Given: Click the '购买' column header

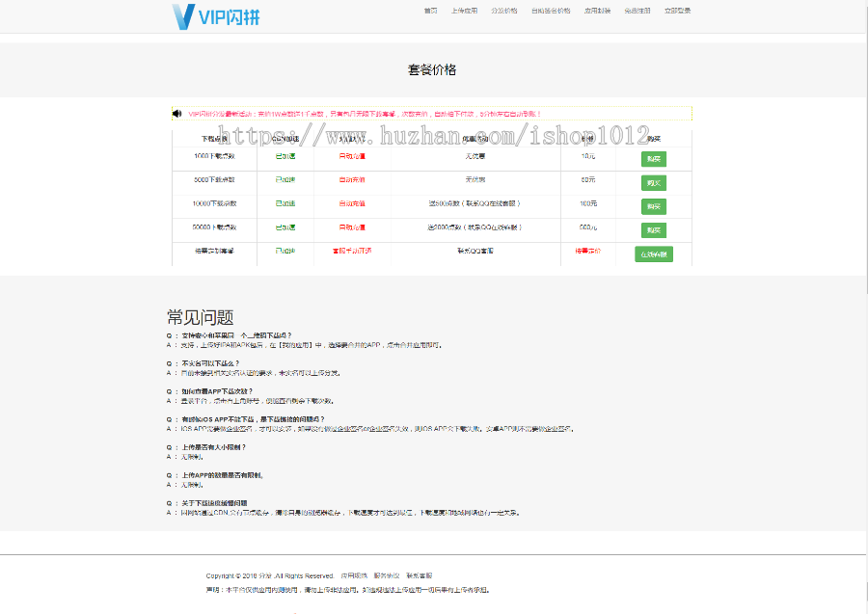Looking at the screenshot, I should click(654, 138).
